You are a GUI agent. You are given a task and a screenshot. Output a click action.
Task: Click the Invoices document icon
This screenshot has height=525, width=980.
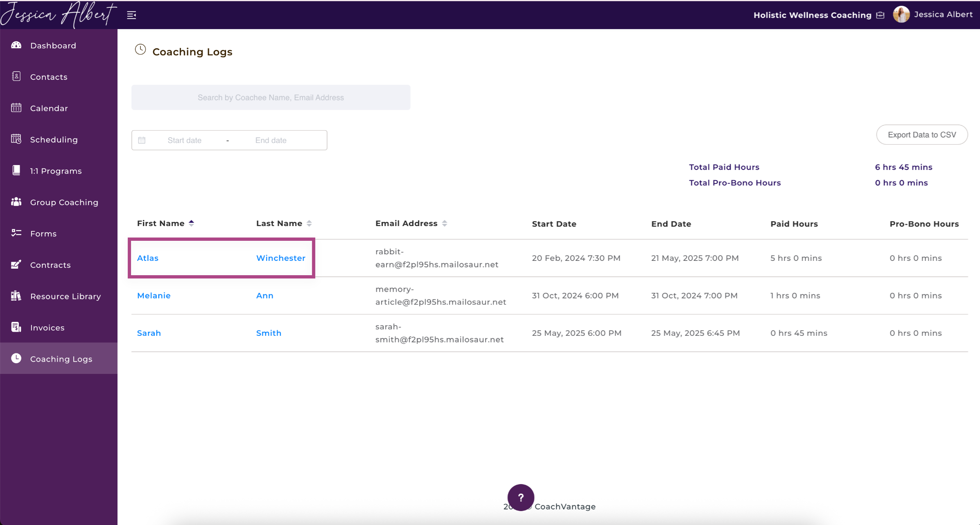click(x=16, y=327)
